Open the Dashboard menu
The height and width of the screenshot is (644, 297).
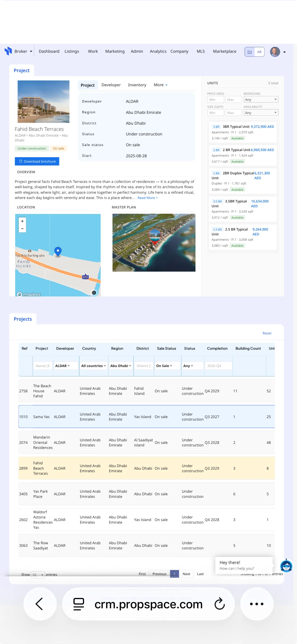49,51
